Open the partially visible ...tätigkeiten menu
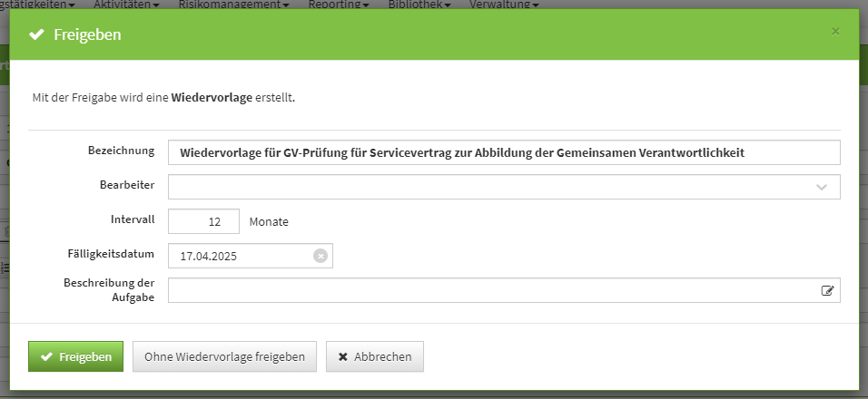The image size is (868, 399). point(38,5)
